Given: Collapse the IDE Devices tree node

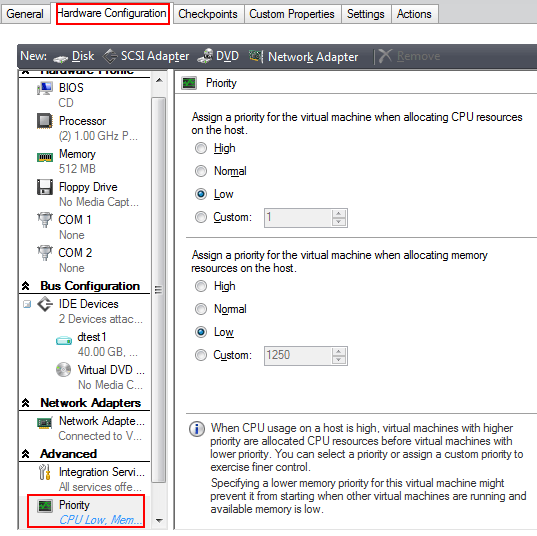Looking at the screenshot, I should 27,304.
